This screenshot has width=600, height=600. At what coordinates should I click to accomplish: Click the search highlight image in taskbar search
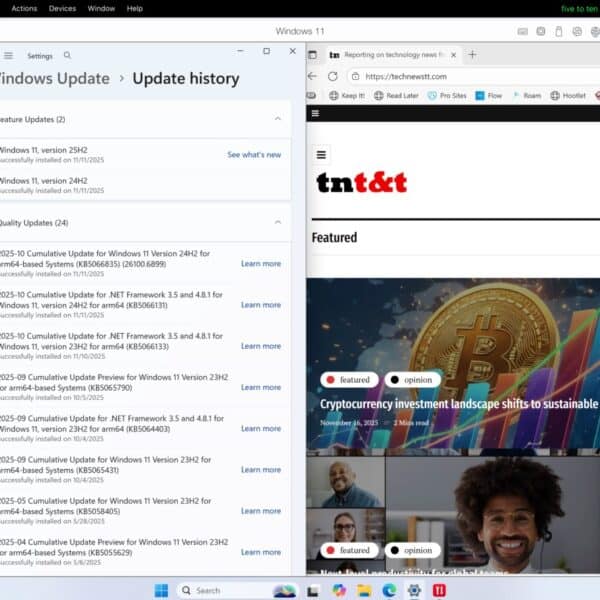(284, 591)
